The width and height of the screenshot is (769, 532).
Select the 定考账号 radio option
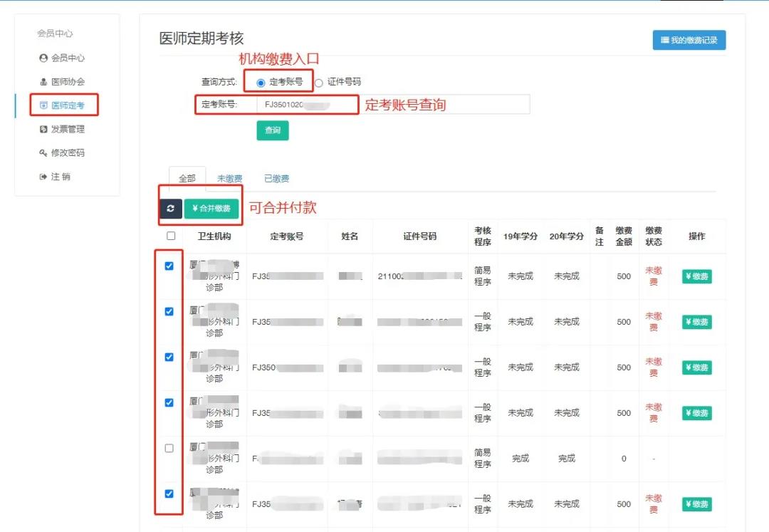(261, 83)
